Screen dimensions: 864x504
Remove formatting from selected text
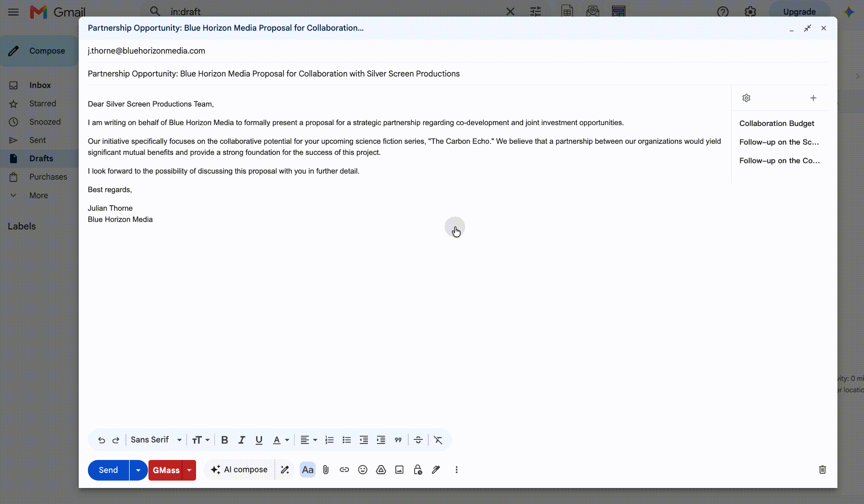438,440
